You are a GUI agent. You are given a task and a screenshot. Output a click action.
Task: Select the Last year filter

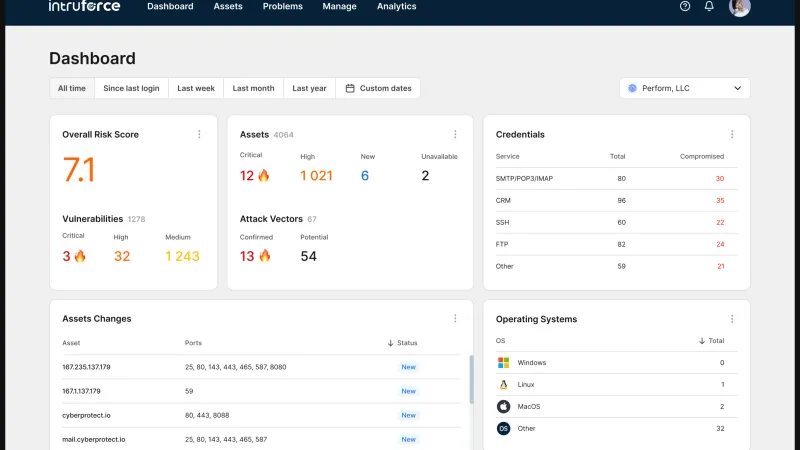pyautogui.click(x=309, y=88)
